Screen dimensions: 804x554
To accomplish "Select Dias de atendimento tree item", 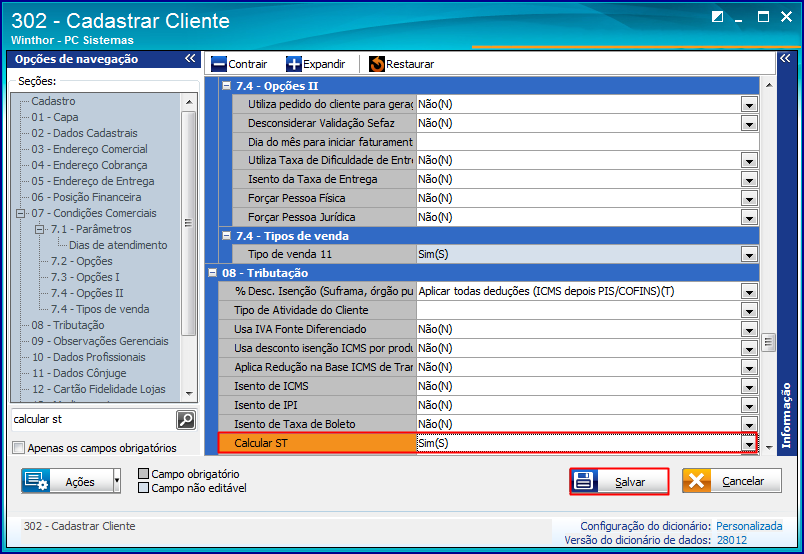I will [x=118, y=245].
